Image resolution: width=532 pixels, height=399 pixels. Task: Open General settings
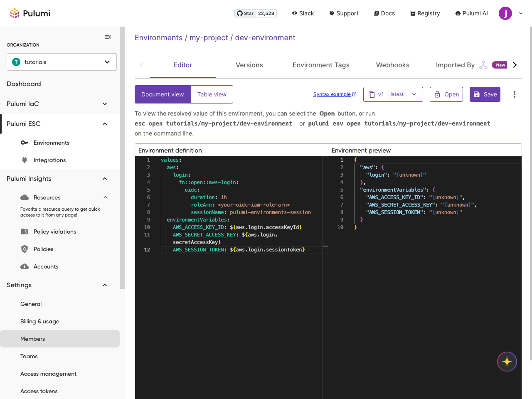tap(31, 304)
